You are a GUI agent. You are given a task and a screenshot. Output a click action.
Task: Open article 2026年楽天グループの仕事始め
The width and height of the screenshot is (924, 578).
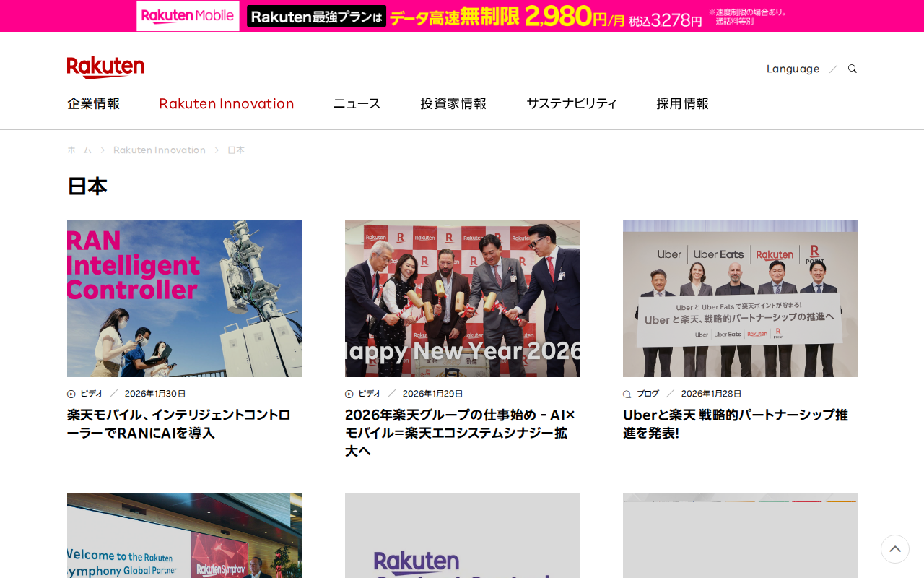click(461, 433)
